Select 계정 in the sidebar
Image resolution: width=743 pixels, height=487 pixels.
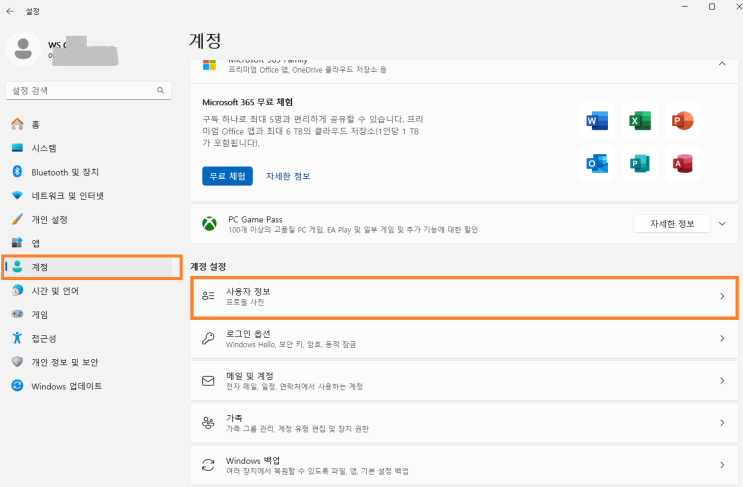point(88,267)
